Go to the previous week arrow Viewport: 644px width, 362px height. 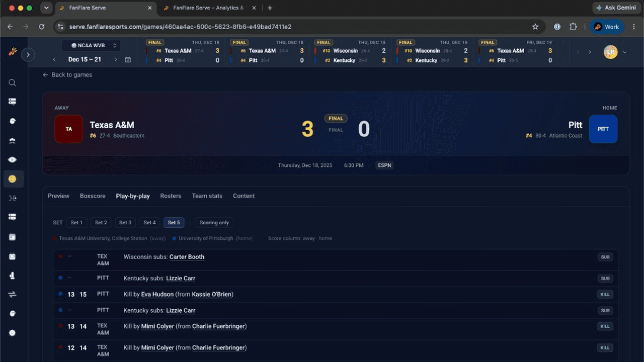tap(54, 59)
